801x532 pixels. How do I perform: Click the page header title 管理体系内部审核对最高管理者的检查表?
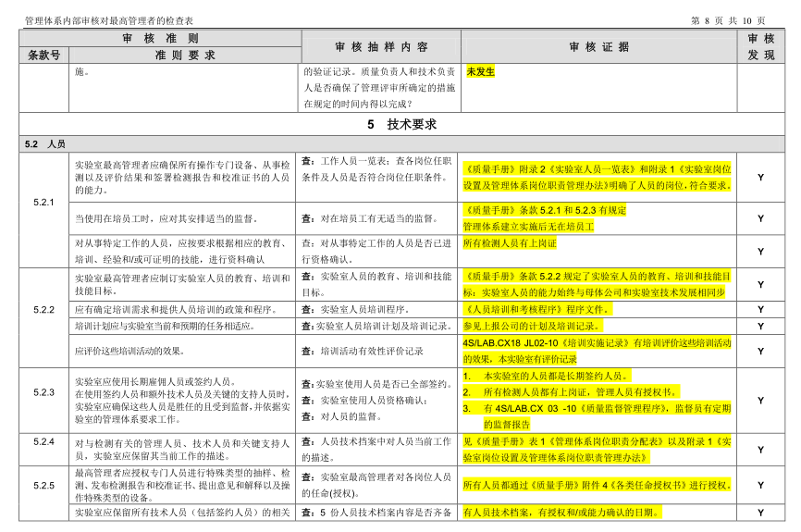(109, 21)
